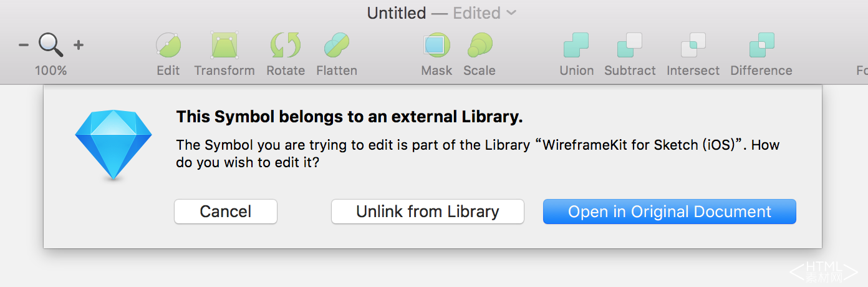The width and height of the screenshot is (868, 287).
Task: Click the Union boolean operation
Action: click(x=576, y=45)
